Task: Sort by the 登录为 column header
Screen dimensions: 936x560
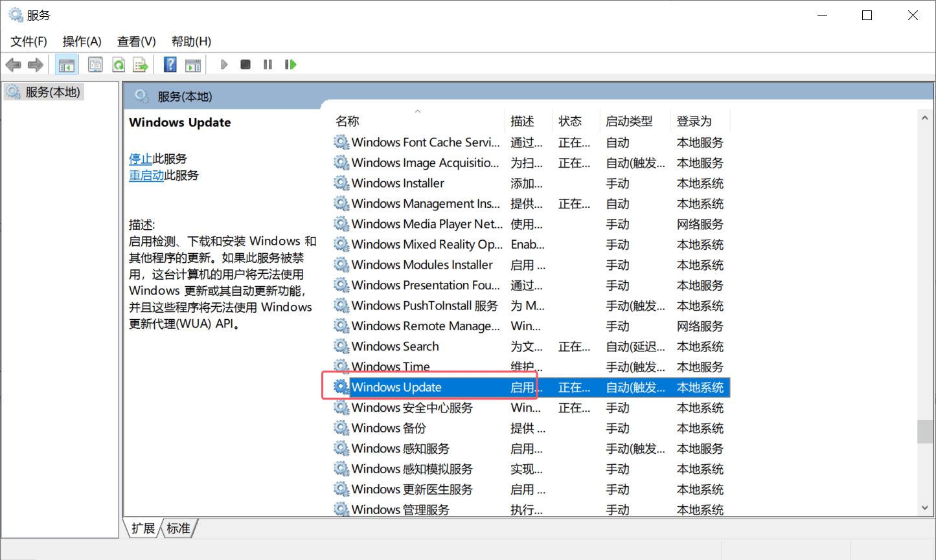Action: (x=699, y=121)
